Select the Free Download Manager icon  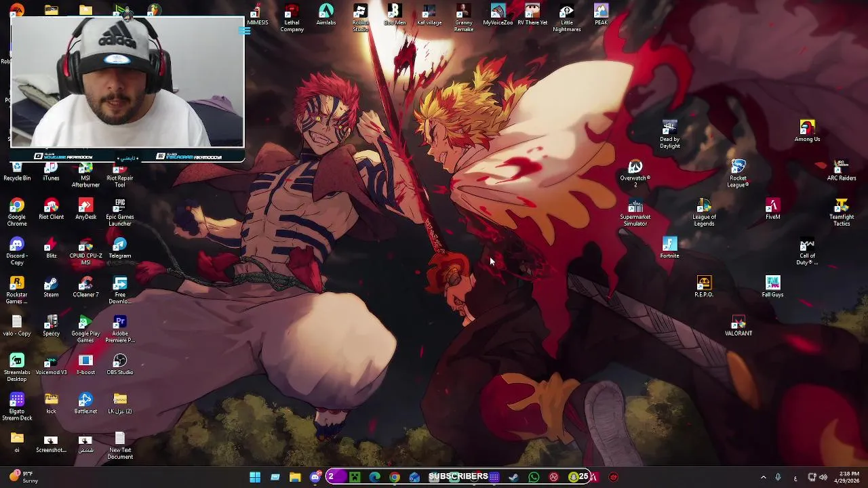[120, 291]
